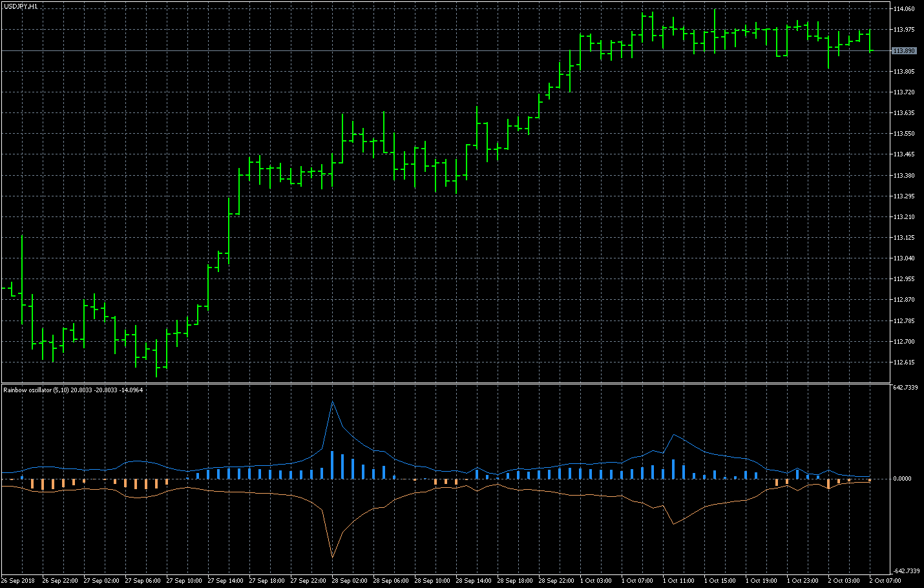The width and height of the screenshot is (924, 588).
Task: Click the tallest blue histogram bar
Action: (332, 465)
